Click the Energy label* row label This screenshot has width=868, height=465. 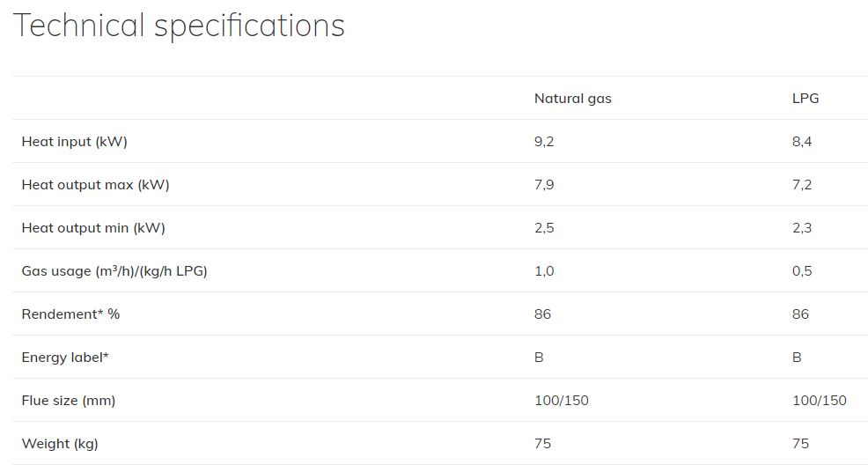[65, 358]
